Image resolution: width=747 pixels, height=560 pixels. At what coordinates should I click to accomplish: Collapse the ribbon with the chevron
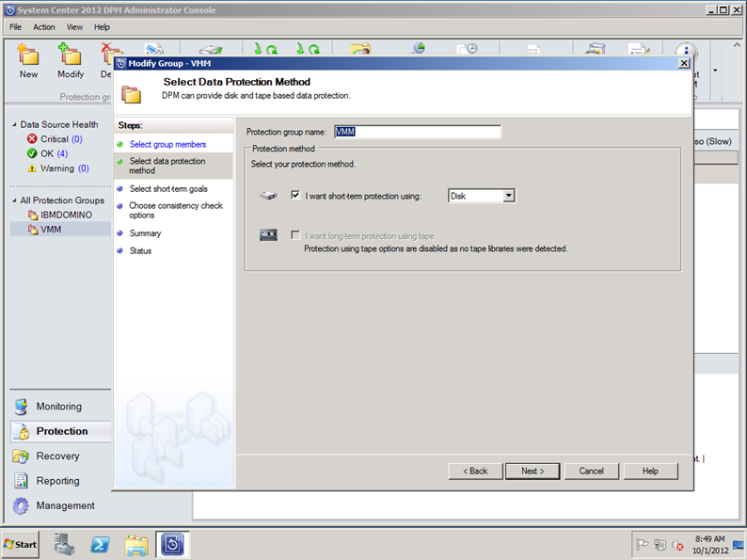pyautogui.click(x=737, y=45)
